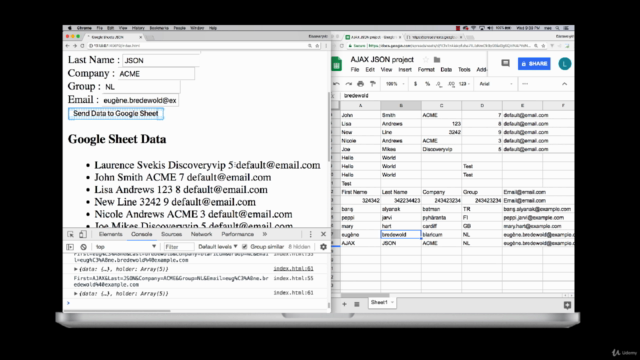Click the Company input containing ACME
This screenshot has width=640, height=360.
(156, 74)
